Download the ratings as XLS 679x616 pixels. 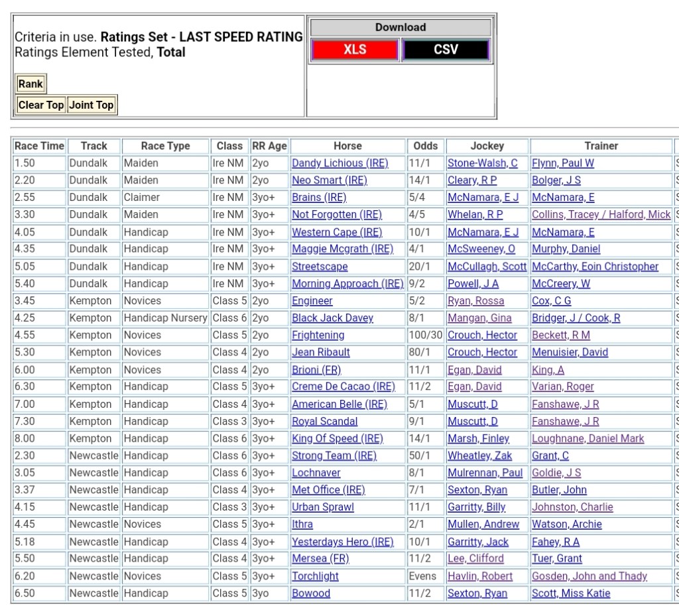coord(355,50)
